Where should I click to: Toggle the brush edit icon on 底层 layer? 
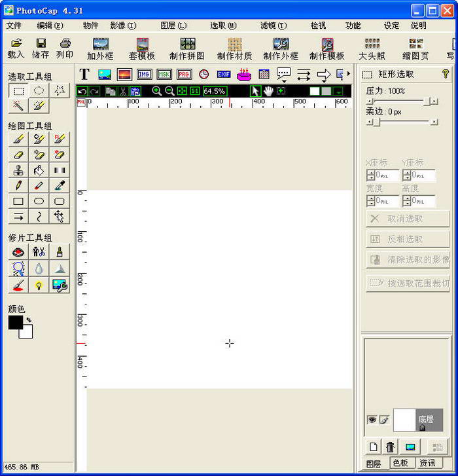tap(383, 420)
